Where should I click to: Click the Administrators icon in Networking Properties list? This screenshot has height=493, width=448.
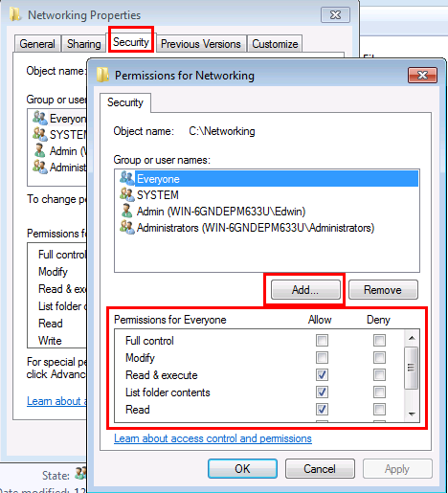[x=40, y=167]
